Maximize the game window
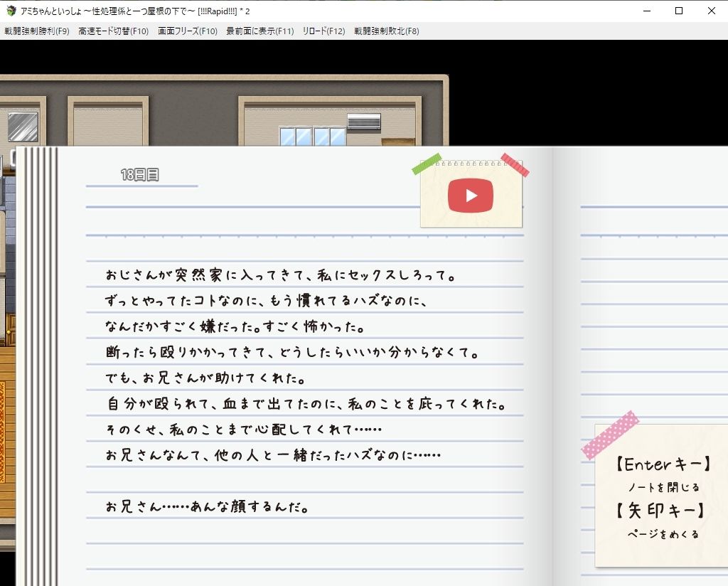 (679, 11)
